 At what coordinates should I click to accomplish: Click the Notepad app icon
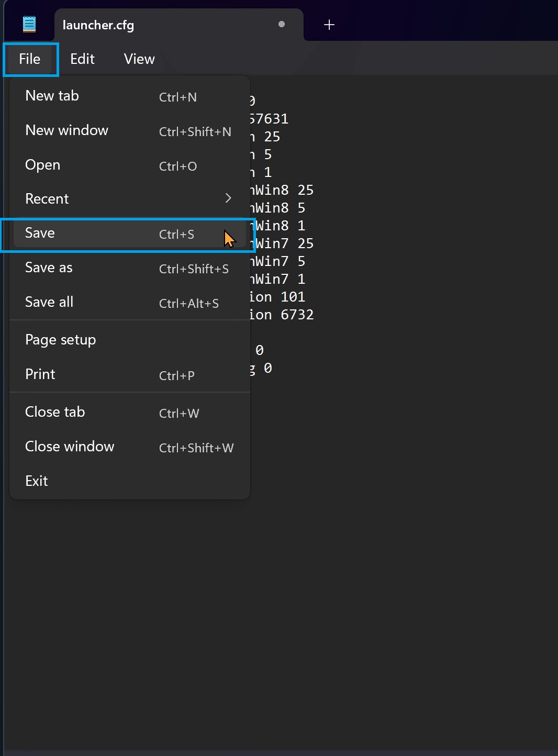pos(29,24)
